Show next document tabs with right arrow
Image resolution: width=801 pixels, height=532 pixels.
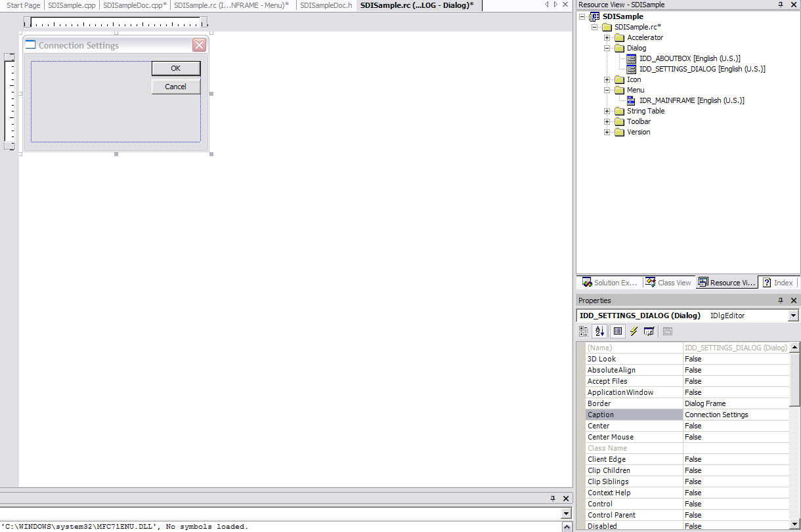(x=555, y=5)
